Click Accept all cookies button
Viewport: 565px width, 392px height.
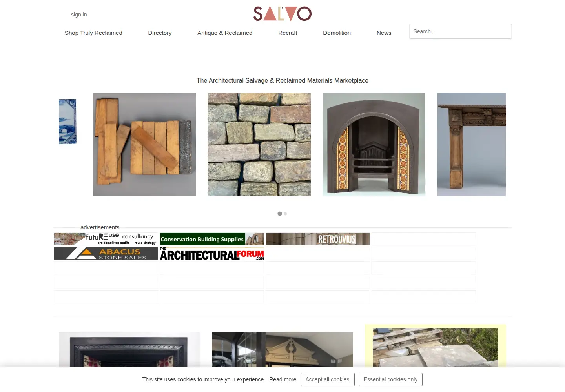328,379
